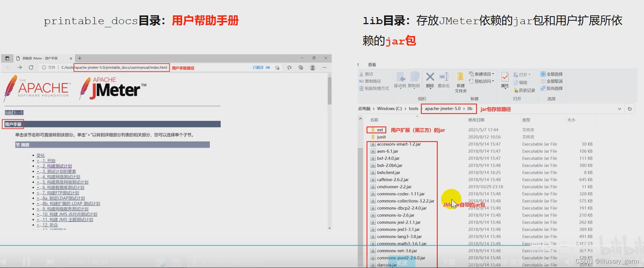
Task: Expand section 1. 开始 with plus link
Action: point(38,161)
